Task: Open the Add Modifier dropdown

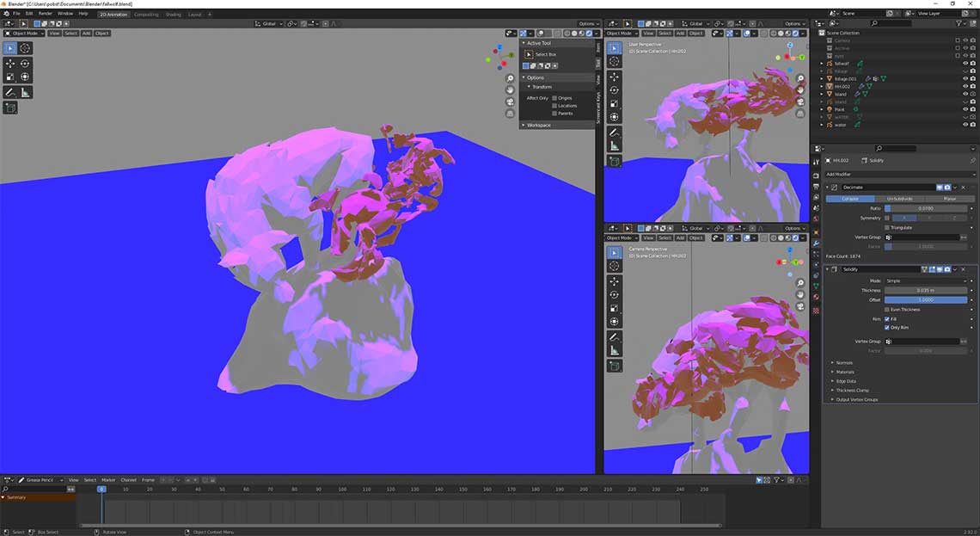Action: click(x=900, y=175)
